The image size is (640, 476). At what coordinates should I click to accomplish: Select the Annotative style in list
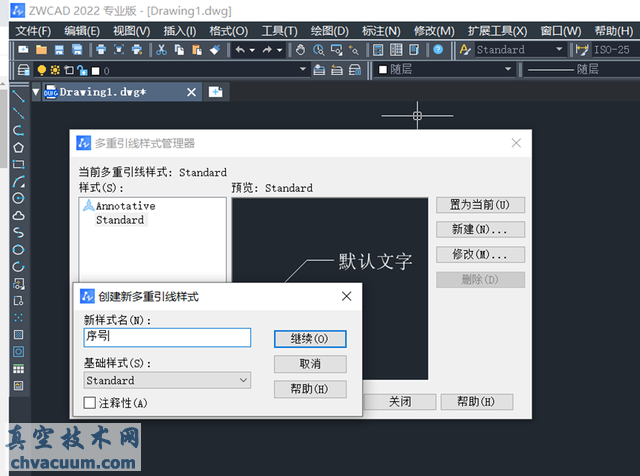[x=125, y=205]
